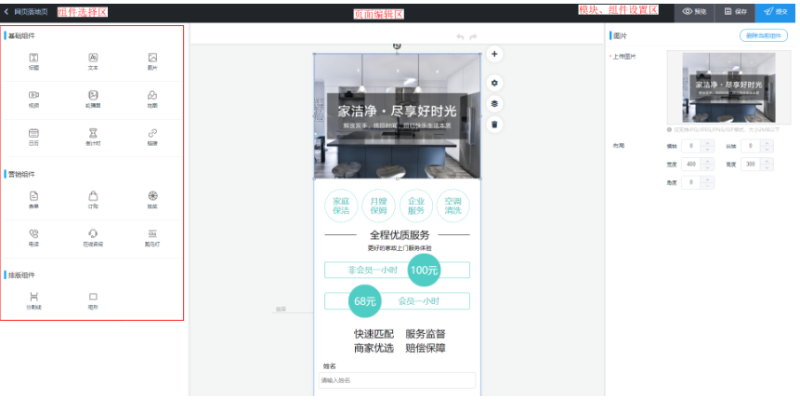Increase the height value 300
This screenshot has width=800, height=411.
coord(767,161)
